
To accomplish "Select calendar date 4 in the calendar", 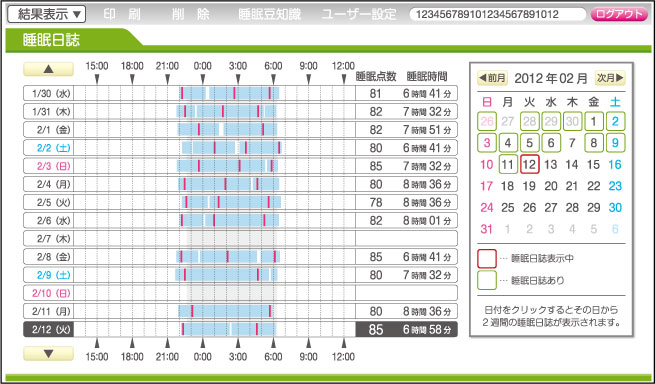I will 508,143.
